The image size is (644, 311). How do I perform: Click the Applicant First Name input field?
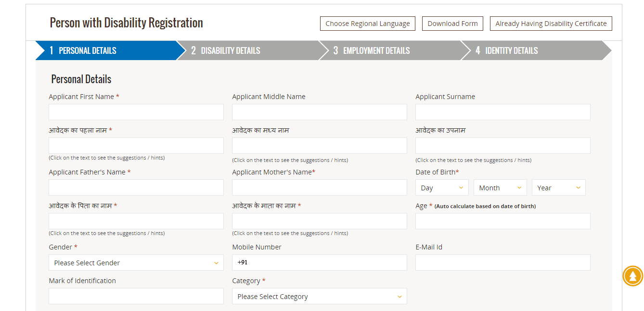136,112
